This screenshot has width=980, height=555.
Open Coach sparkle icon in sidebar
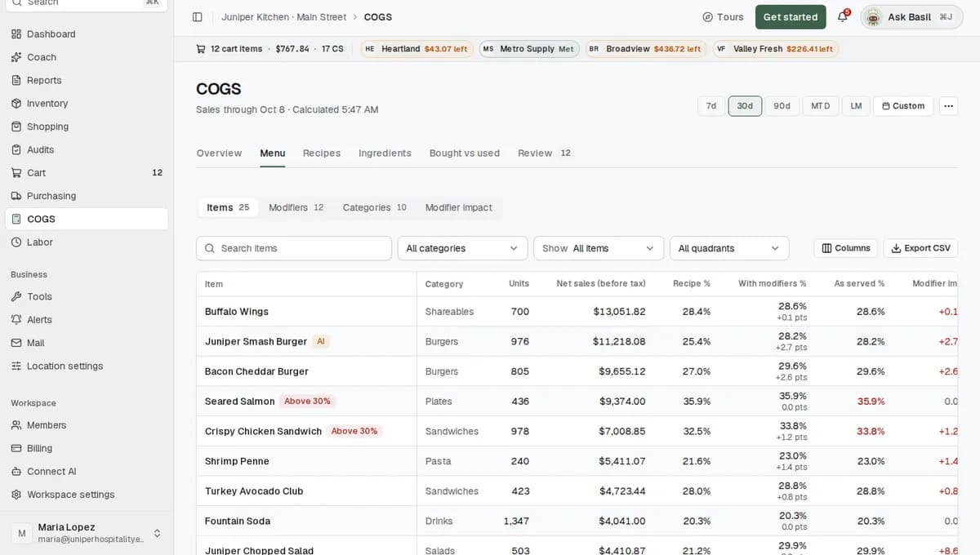[x=16, y=57]
